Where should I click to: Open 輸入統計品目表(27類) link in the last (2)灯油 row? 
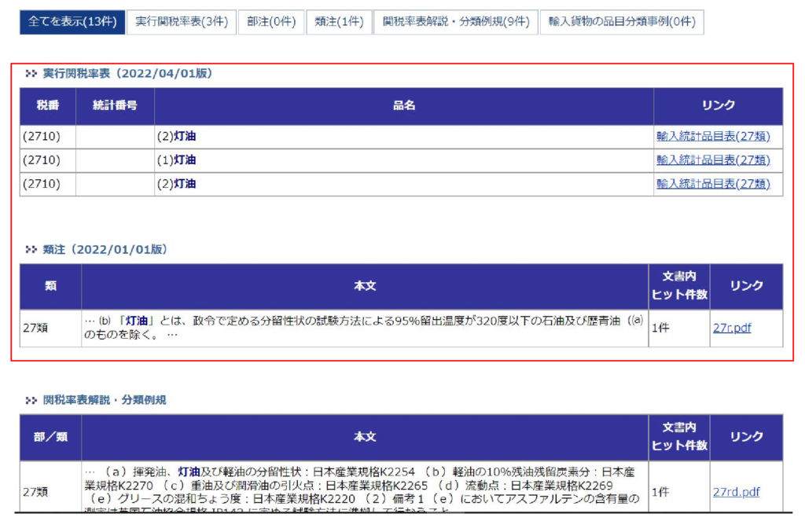coord(713,184)
